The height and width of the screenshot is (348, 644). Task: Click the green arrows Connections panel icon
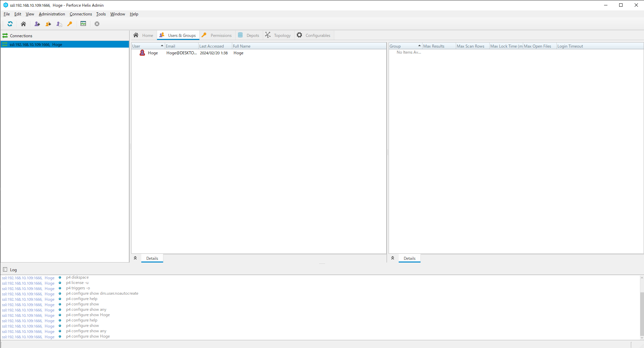click(5, 36)
